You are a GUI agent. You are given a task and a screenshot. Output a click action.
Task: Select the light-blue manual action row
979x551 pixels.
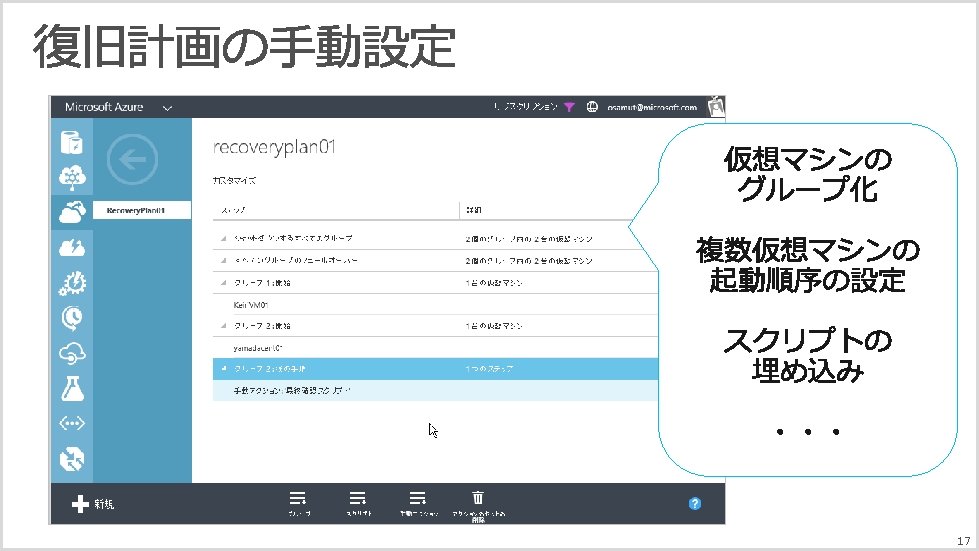click(x=435, y=391)
